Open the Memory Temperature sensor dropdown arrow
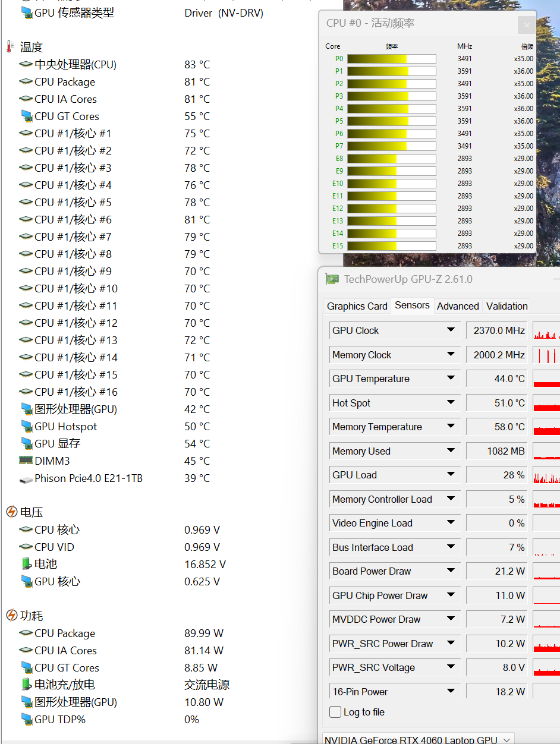560x744 pixels. click(451, 427)
